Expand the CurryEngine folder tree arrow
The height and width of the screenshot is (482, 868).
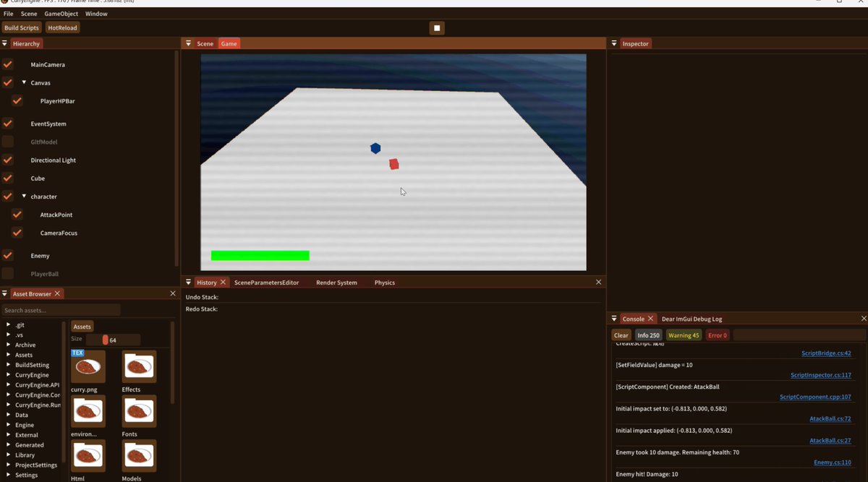(8, 375)
